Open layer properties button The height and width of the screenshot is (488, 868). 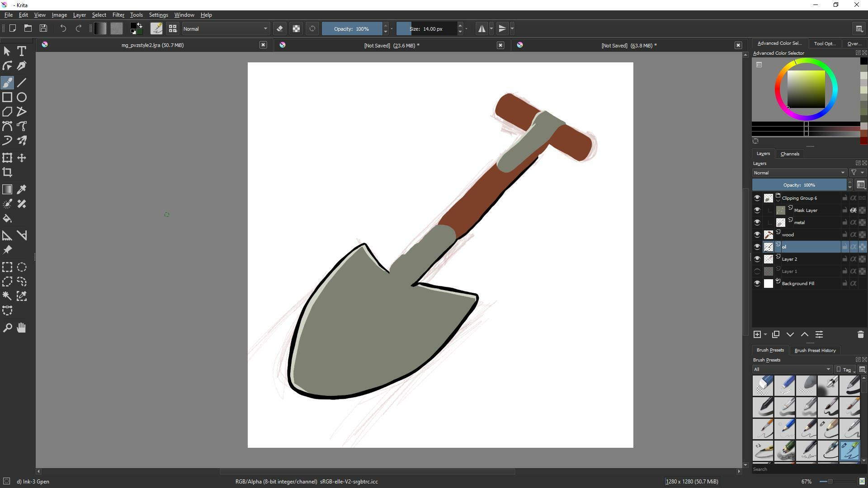pyautogui.click(x=819, y=334)
